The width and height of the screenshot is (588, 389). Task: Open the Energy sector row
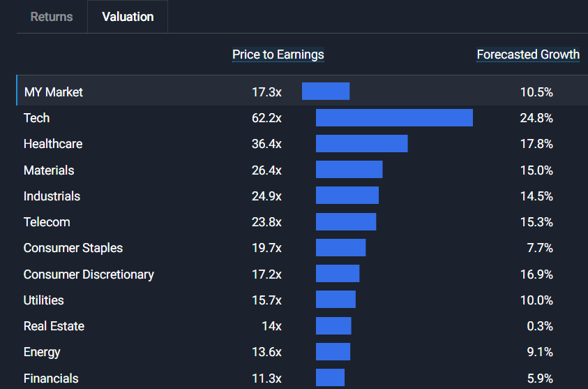coord(42,352)
